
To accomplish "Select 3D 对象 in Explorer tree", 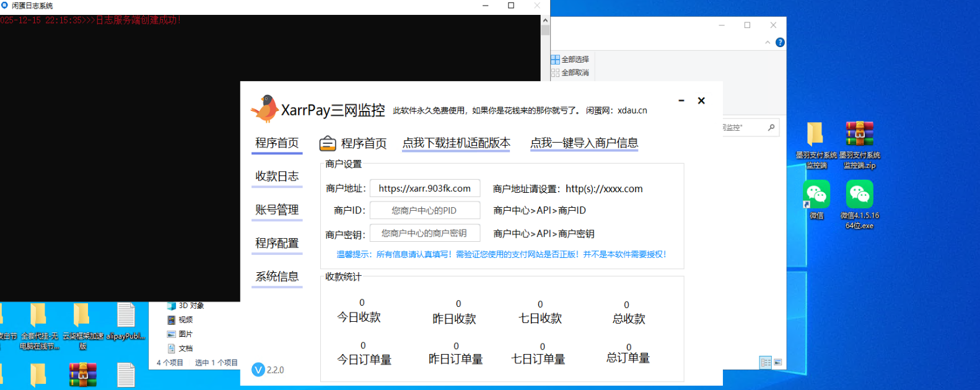I will (185, 306).
